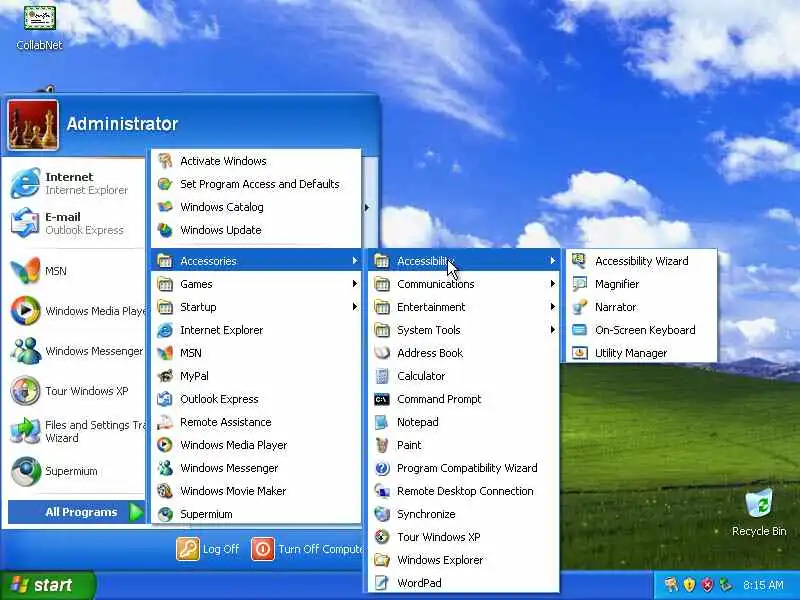Image resolution: width=800 pixels, height=600 pixels.
Task: Open Outlook Express in All Programs
Action: 256,399
